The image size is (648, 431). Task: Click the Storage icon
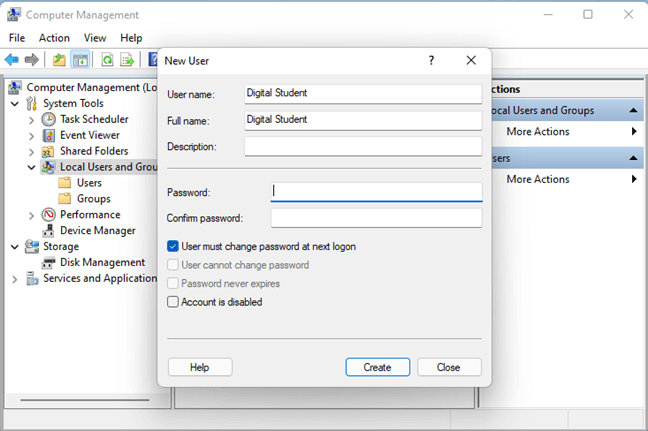32,246
